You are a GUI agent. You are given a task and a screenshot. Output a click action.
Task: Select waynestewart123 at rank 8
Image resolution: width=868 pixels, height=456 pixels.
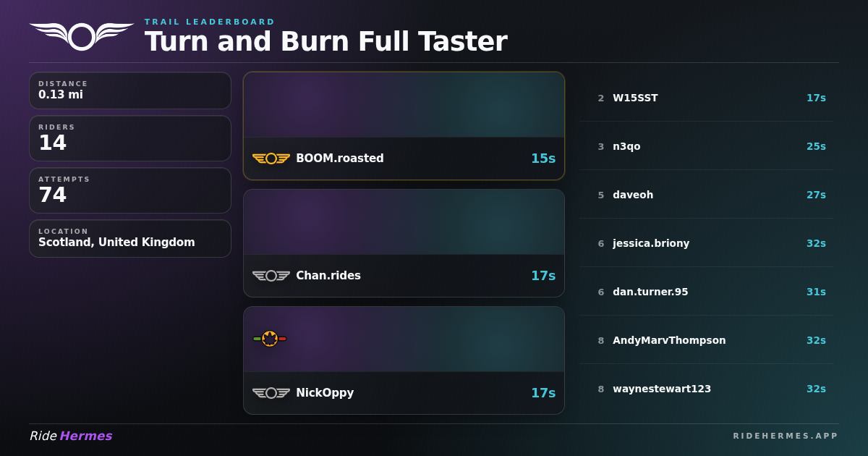pos(706,389)
